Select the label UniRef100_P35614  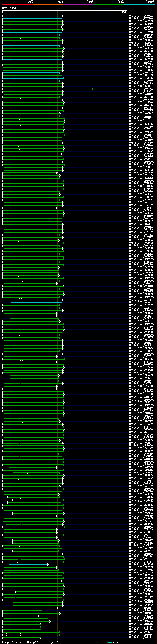(x=141, y=340)
